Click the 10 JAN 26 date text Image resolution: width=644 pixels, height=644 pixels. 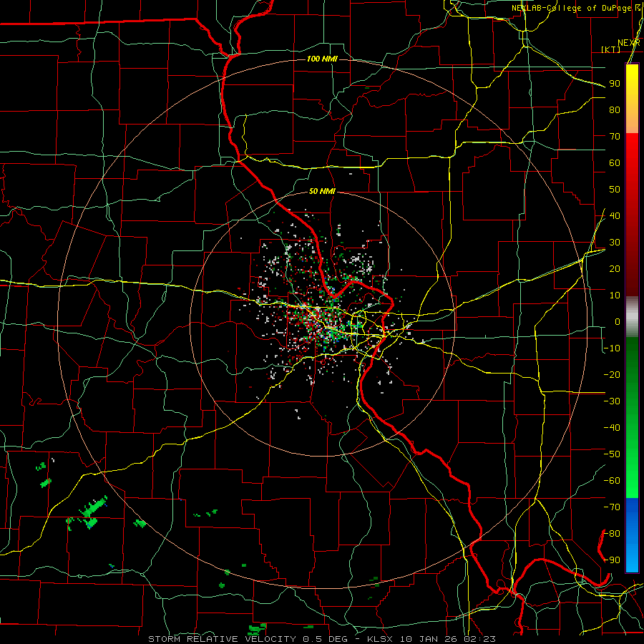[x=428, y=639]
